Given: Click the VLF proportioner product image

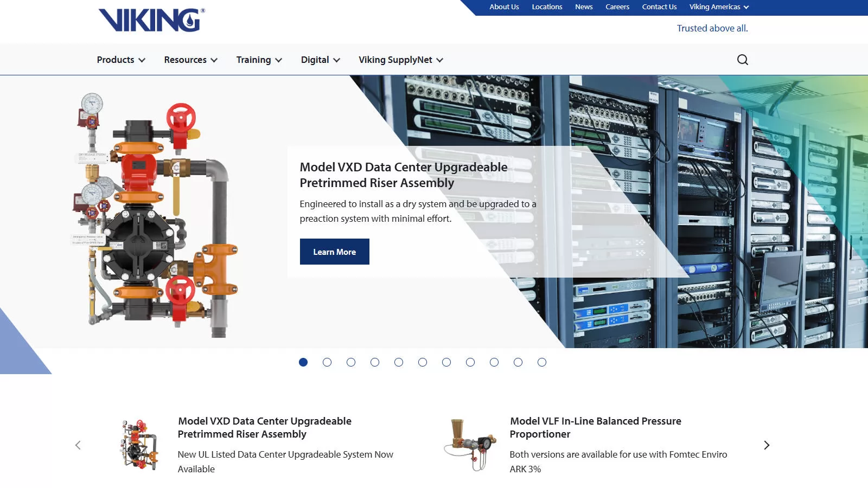Looking at the screenshot, I should (470, 445).
